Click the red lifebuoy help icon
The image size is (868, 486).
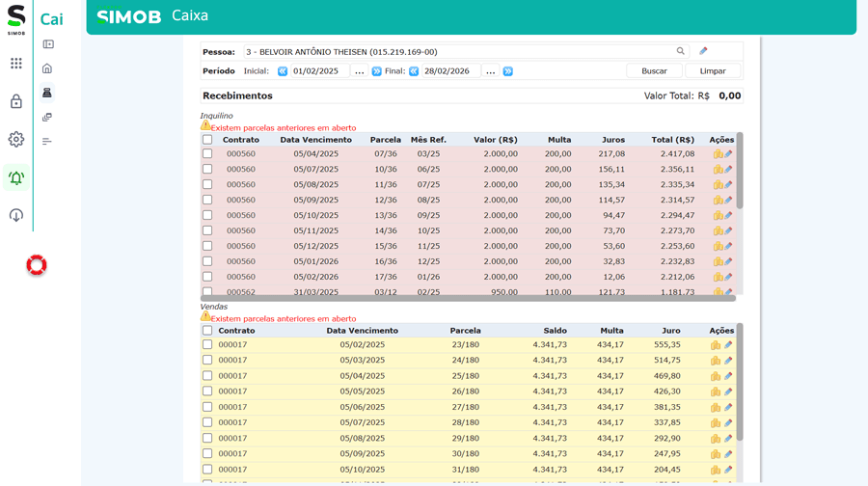(x=37, y=265)
